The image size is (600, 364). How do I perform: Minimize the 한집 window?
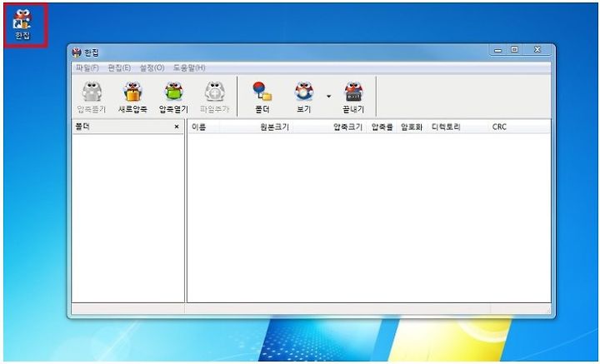(x=497, y=50)
